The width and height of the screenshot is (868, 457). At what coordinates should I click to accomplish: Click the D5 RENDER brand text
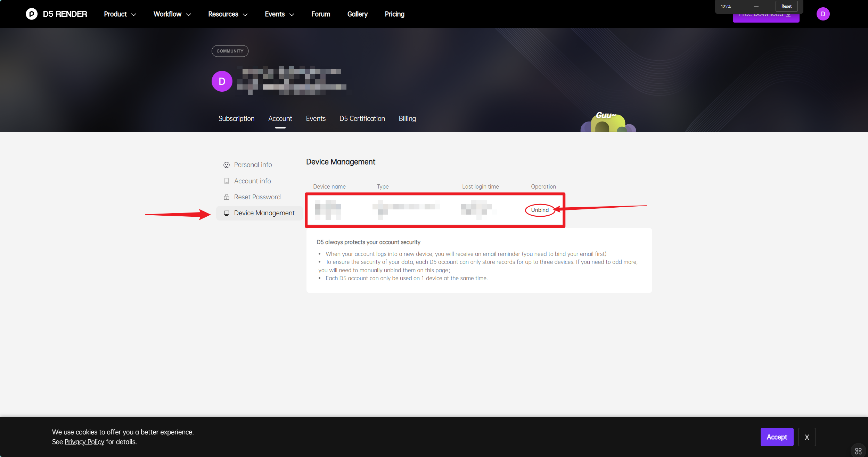tap(65, 14)
